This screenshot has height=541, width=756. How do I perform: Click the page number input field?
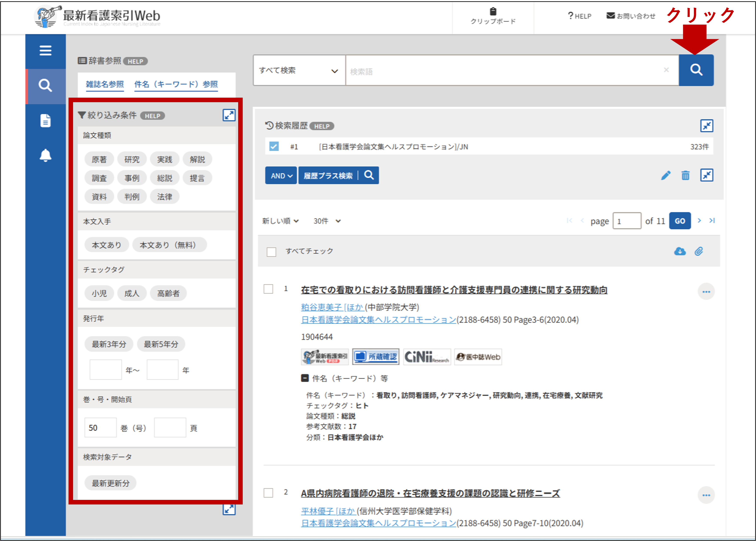tap(627, 221)
